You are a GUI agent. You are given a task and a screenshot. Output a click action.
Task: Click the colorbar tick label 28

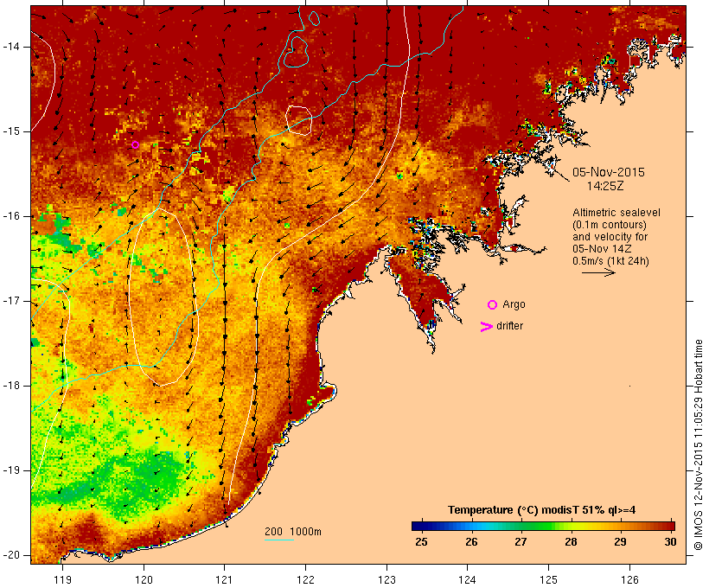[x=571, y=542]
